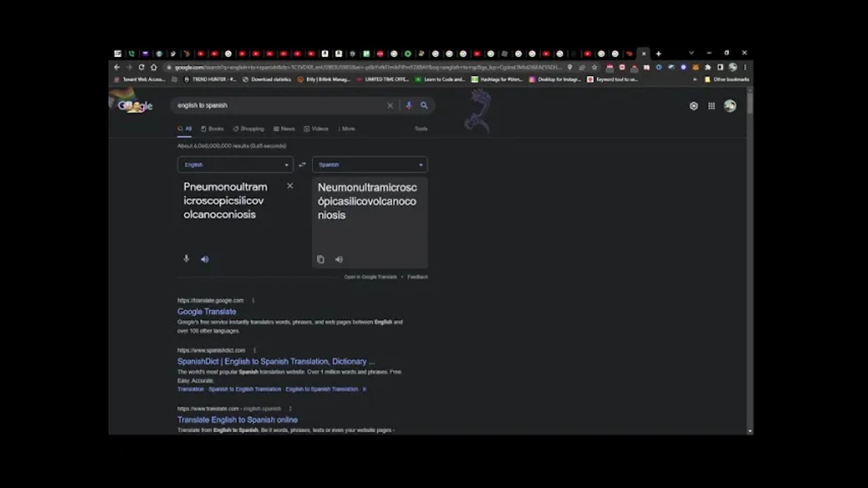
Task: Open the Bitly Bitlink Management bookmark
Action: [x=324, y=79]
